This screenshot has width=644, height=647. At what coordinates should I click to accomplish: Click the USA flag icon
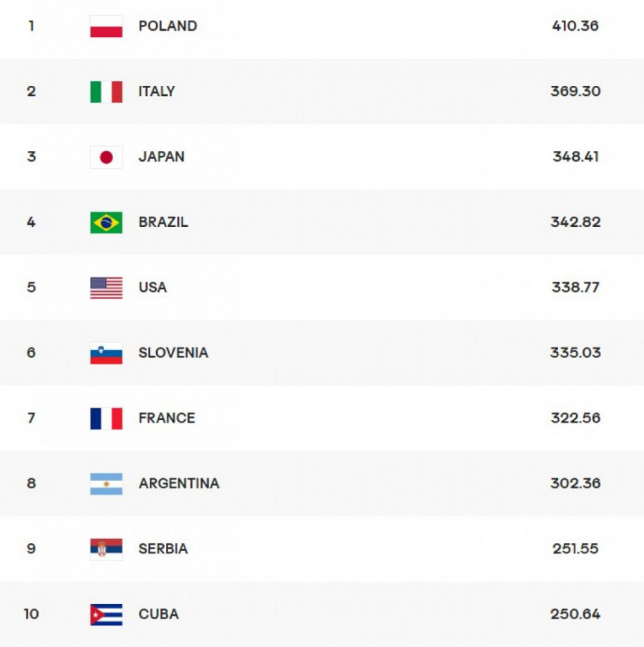(106, 288)
